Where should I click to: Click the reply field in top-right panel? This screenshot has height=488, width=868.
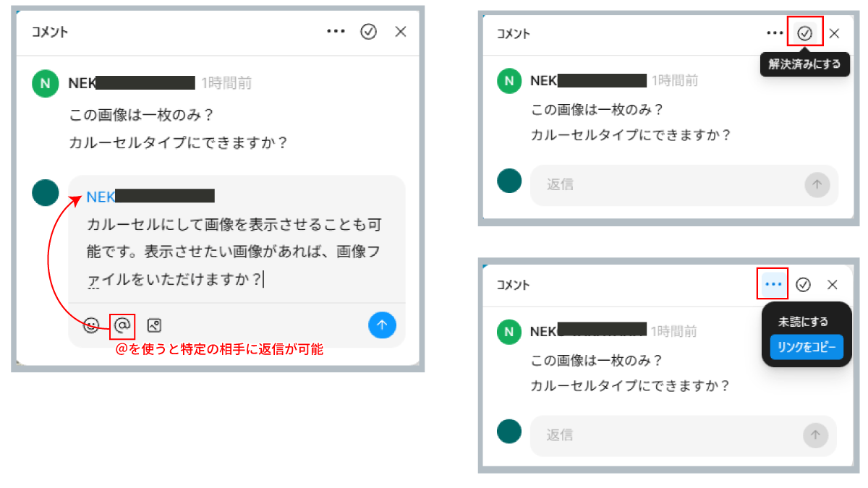[665, 185]
